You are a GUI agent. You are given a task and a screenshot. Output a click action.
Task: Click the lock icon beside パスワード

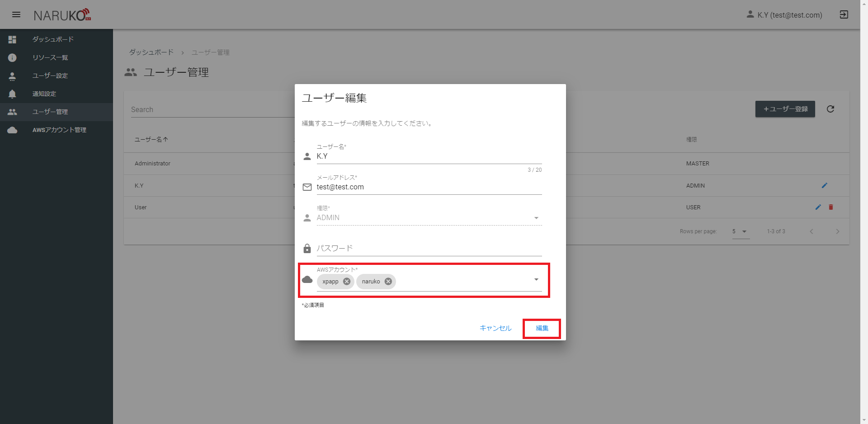pos(307,248)
